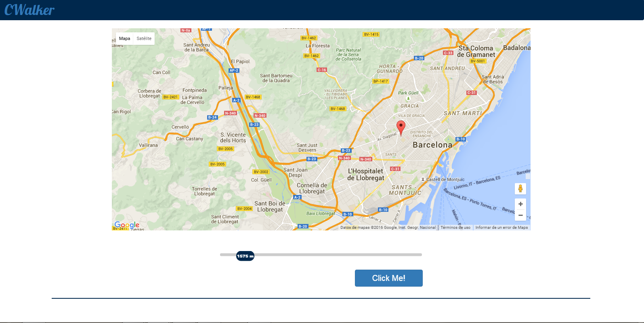Click the Park Güell marker icon

[x=408, y=98]
